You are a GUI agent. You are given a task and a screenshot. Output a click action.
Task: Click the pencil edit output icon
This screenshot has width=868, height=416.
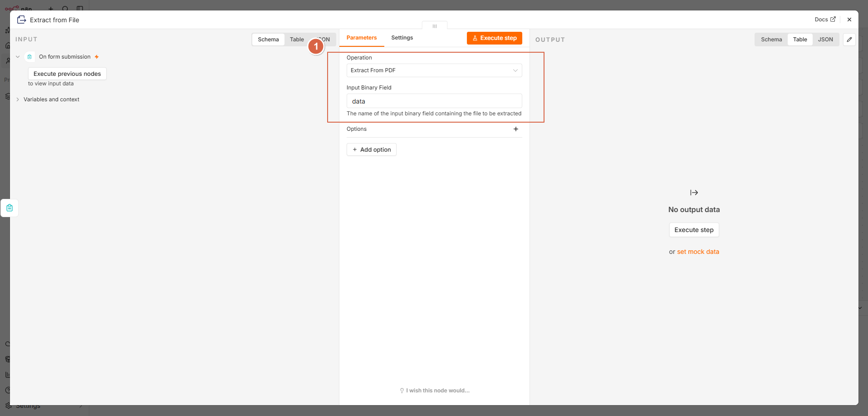coord(849,40)
